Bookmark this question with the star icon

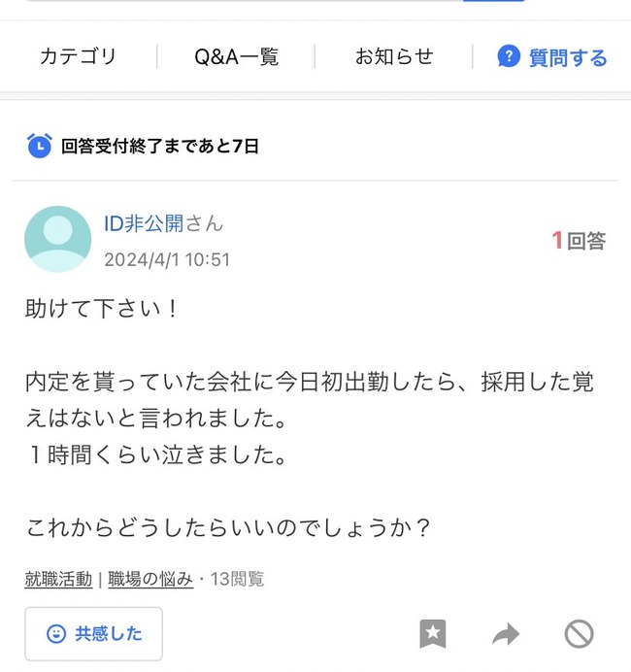coord(433,634)
